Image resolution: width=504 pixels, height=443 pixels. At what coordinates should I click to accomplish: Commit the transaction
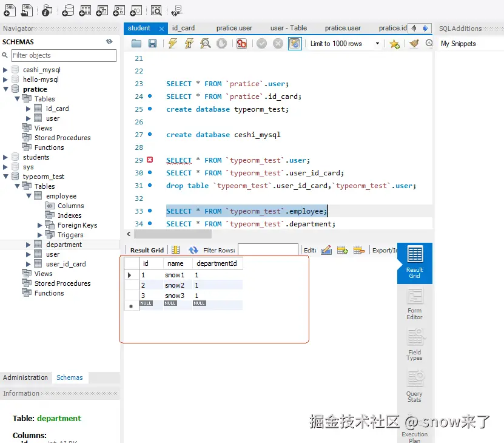tap(261, 44)
